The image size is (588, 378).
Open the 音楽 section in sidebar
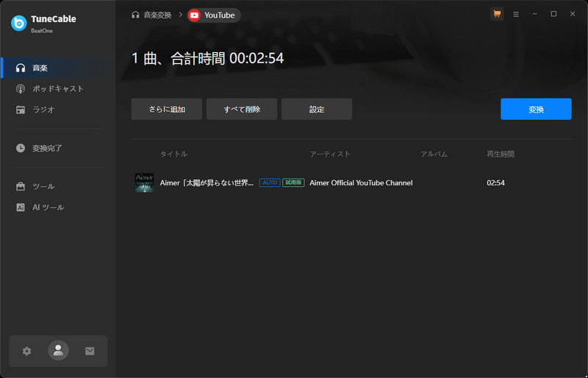[x=58, y=68]
